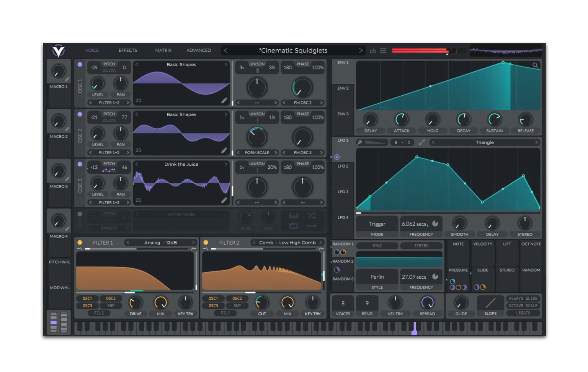Toggle the LFO 1 smooth curve icon

point(421,142)
